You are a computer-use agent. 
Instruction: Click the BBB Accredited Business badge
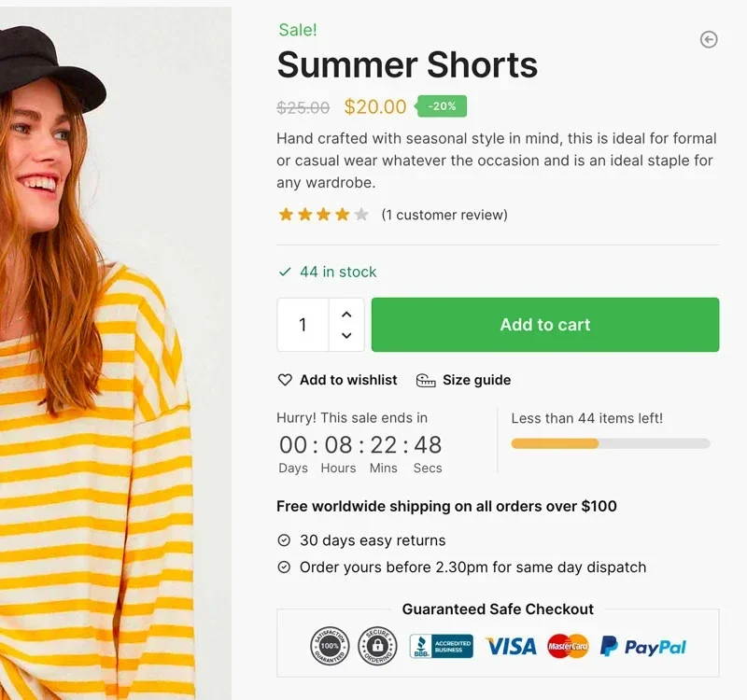click(441, 646)
